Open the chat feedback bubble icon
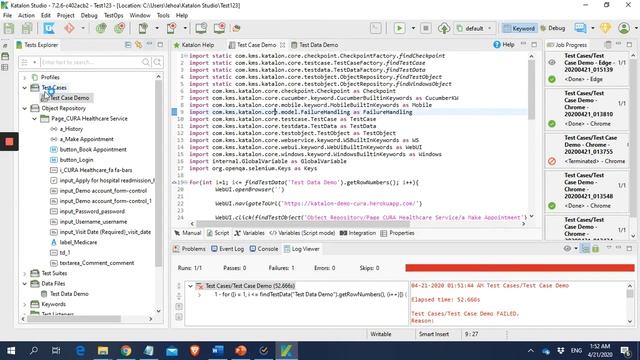 (580, 28)
